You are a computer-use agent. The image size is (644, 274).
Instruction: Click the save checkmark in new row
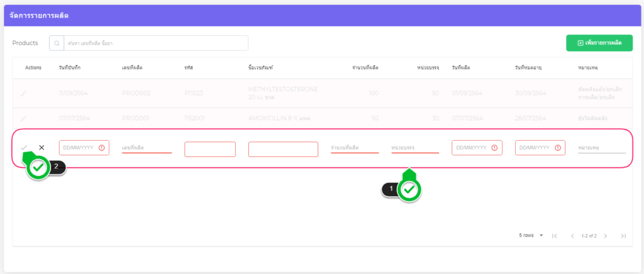tap(24, 148)
